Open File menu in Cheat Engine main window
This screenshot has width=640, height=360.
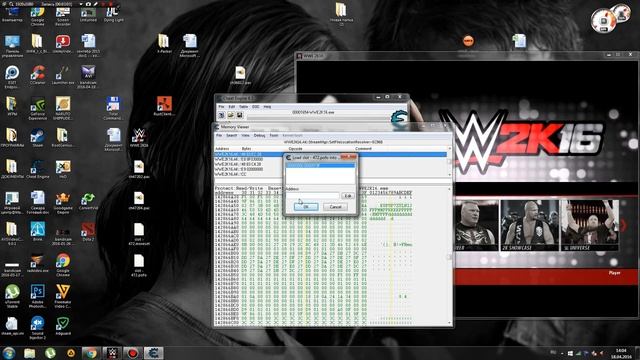[221, 107]
